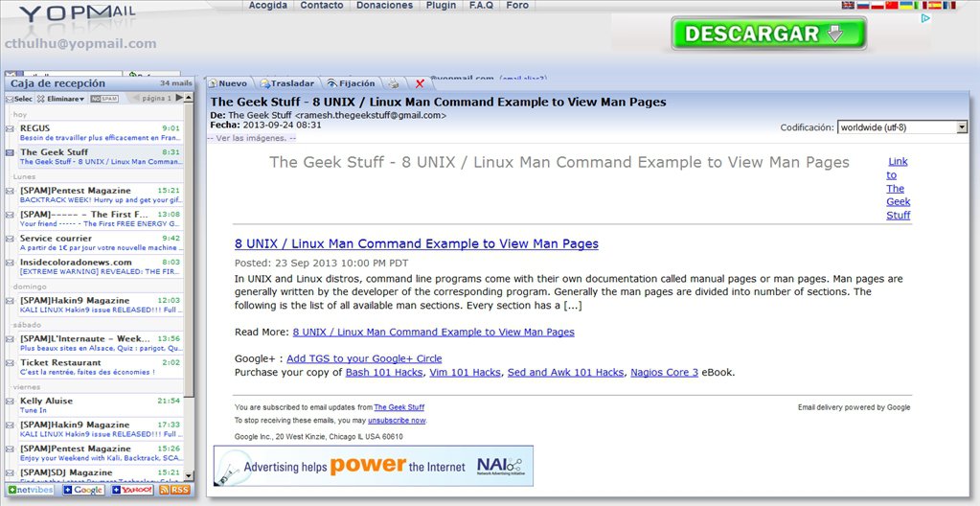Open the REGUS email
This screenshot has height=506, width=980.
(100, 132)
